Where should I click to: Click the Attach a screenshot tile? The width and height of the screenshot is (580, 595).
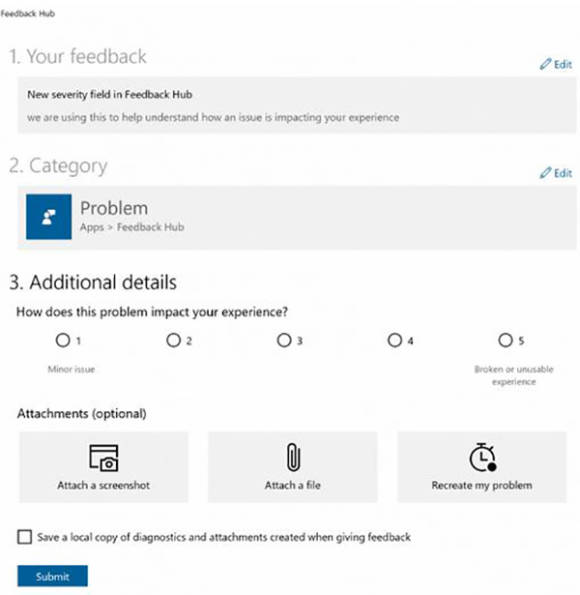[104, 467]
